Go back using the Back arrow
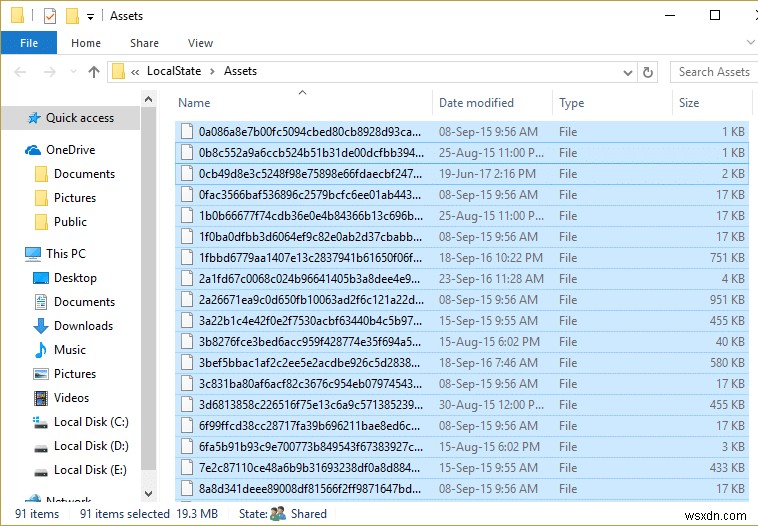The image size is (758, 526). tap(20, 72)
